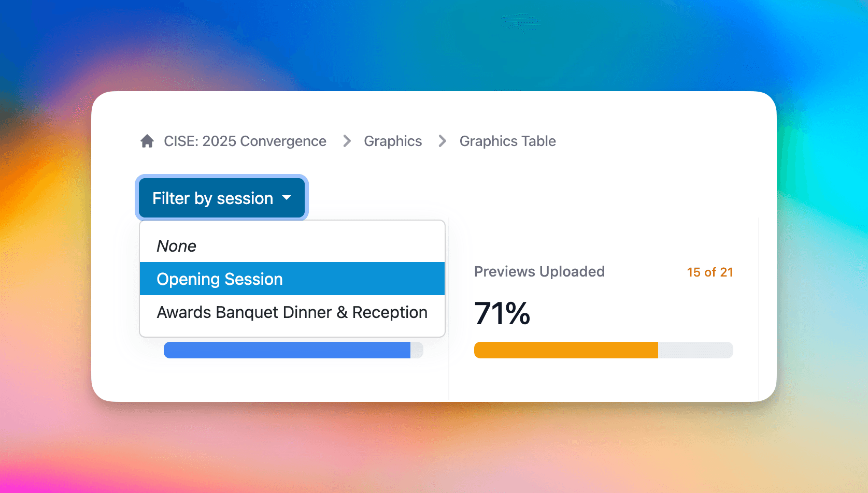Image resolution: width=868 pixels, height=493 pixels.
Task: Click the gray unfilled end of blue bar
Action: (x=417, y=350)
